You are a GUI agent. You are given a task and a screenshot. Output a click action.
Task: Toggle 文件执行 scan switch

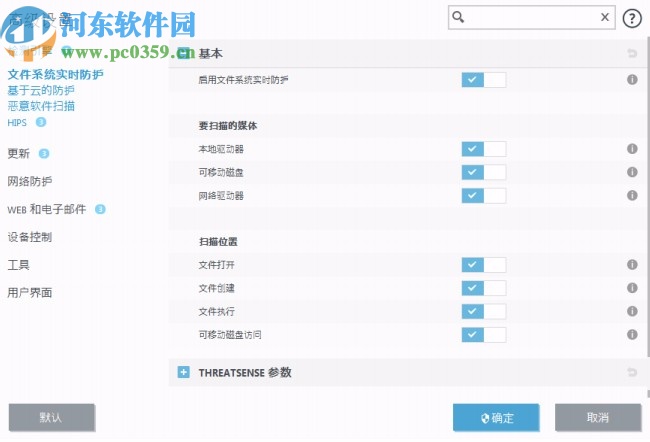[484, 311]
